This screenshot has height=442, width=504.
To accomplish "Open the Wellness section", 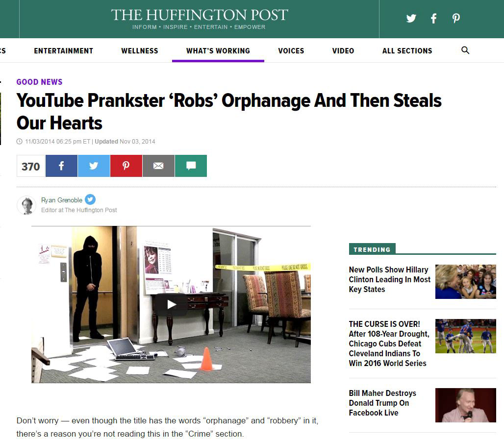I will tap(140, 51).
